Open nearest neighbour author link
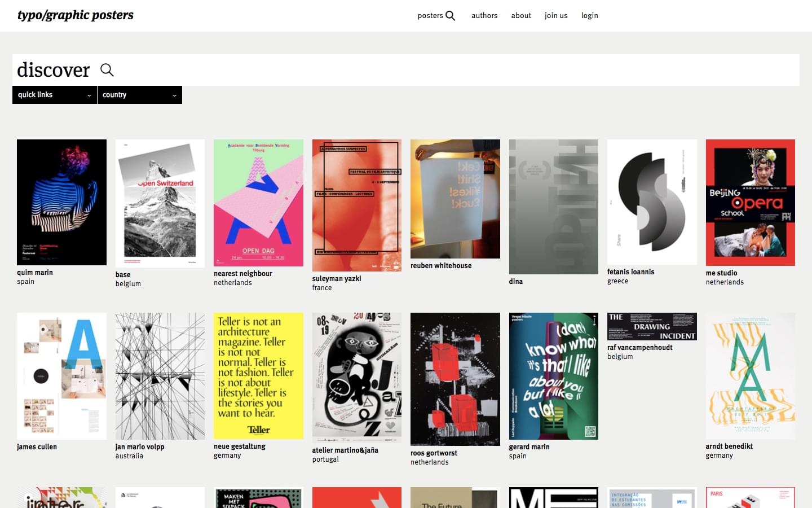 243,274
